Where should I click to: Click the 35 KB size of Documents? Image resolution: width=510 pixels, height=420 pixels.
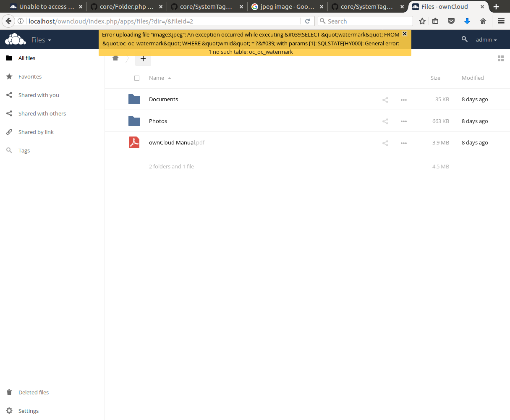442,100
